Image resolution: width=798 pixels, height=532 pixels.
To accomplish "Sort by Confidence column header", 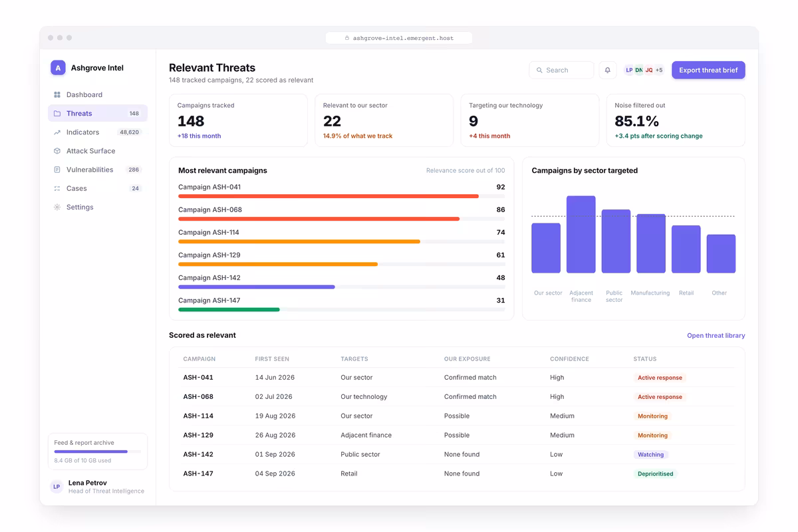I will coord(569,359).
